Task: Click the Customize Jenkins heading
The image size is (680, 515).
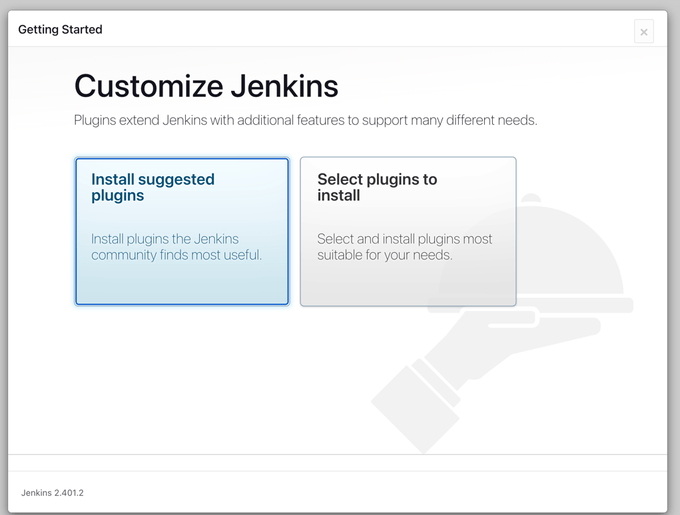Action: tap(206, 85)
